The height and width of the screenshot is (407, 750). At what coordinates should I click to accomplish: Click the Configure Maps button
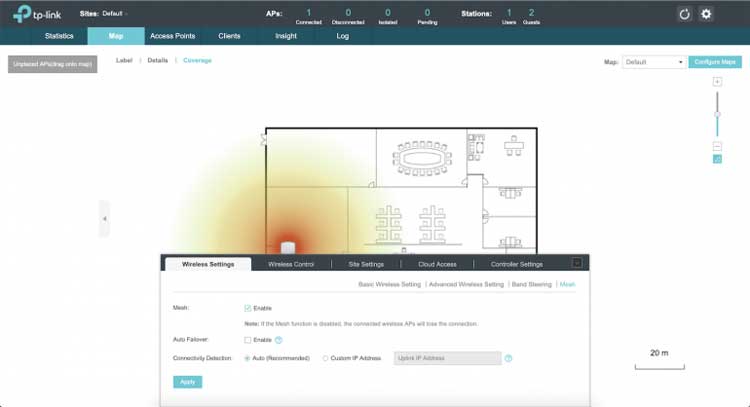click(x=716, y=62)
